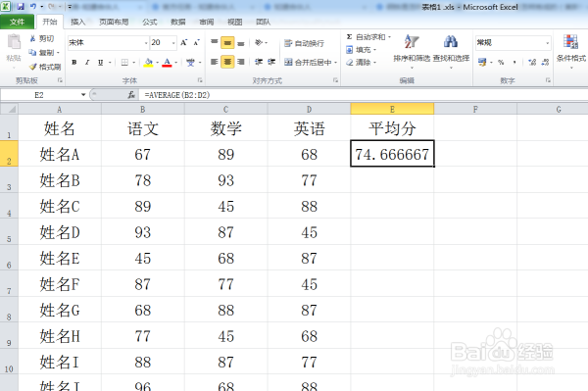The height and width of the screenshot is (391, 588).
Task: Open the number format dropdown 常规
Action: [547, 43]
